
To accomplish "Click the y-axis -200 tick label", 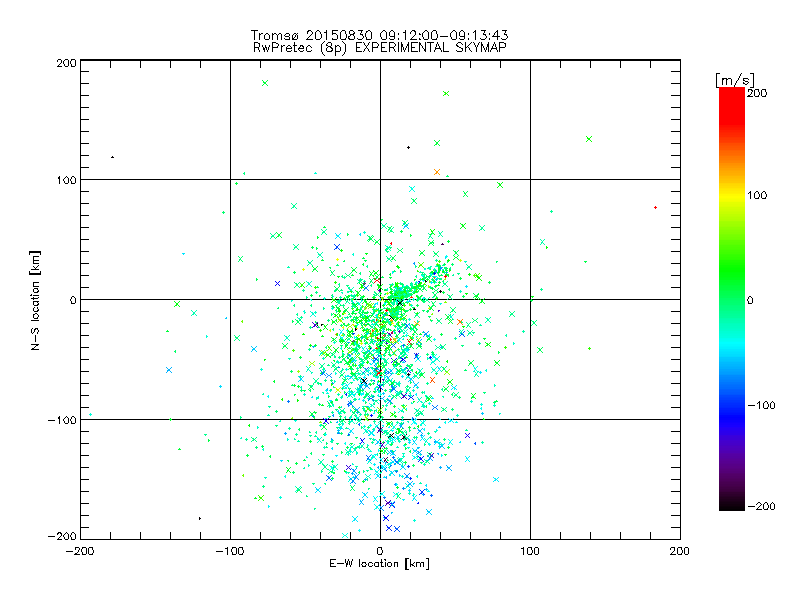I will 62,537.
